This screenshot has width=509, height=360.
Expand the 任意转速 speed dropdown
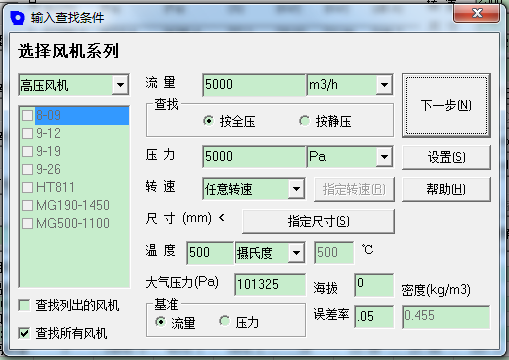(296, 189)
